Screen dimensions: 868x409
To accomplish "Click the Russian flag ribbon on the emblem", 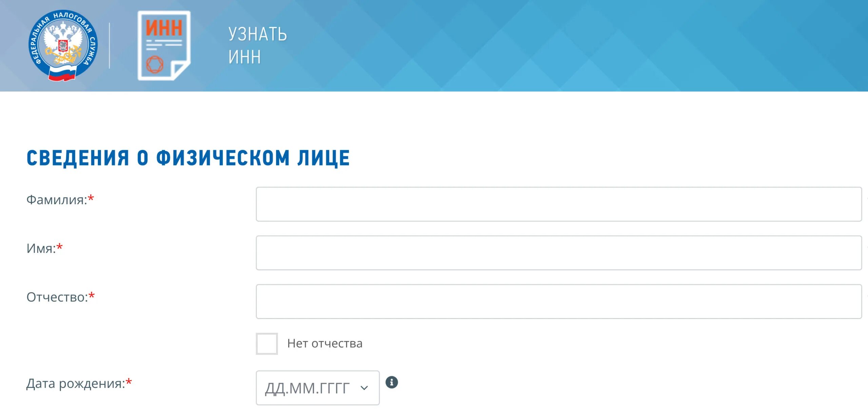I will (62, 72).
